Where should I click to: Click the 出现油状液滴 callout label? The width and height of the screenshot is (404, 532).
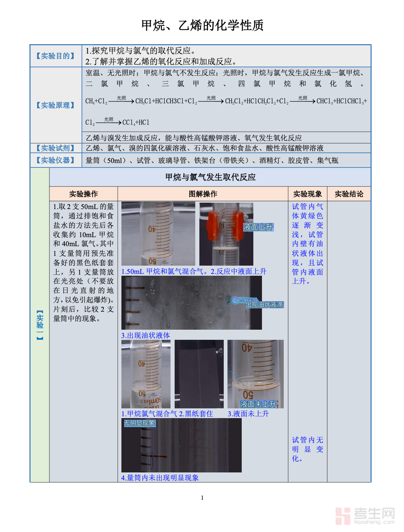point(264,305)
